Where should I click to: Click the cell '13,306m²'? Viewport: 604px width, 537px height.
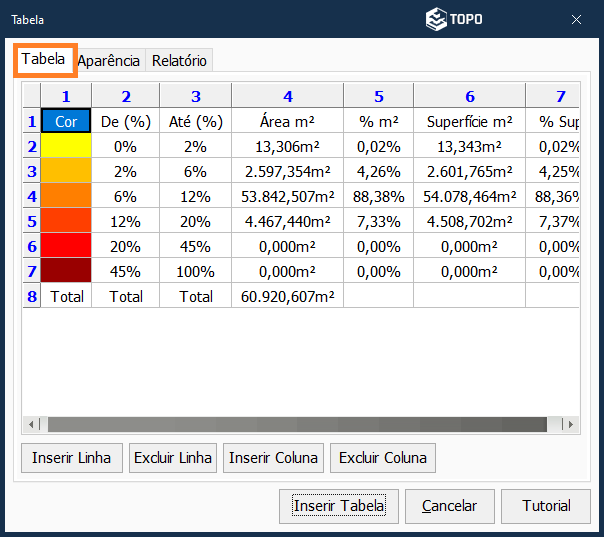point(287,146)
